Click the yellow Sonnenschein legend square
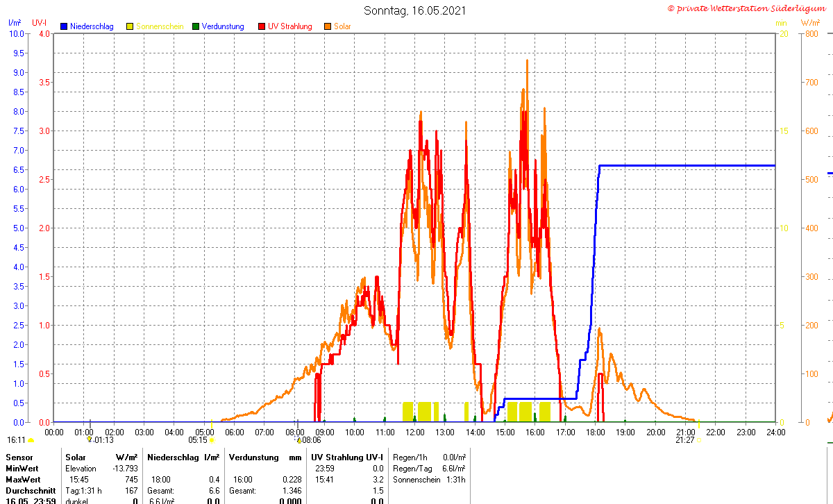 pos(130,26)
